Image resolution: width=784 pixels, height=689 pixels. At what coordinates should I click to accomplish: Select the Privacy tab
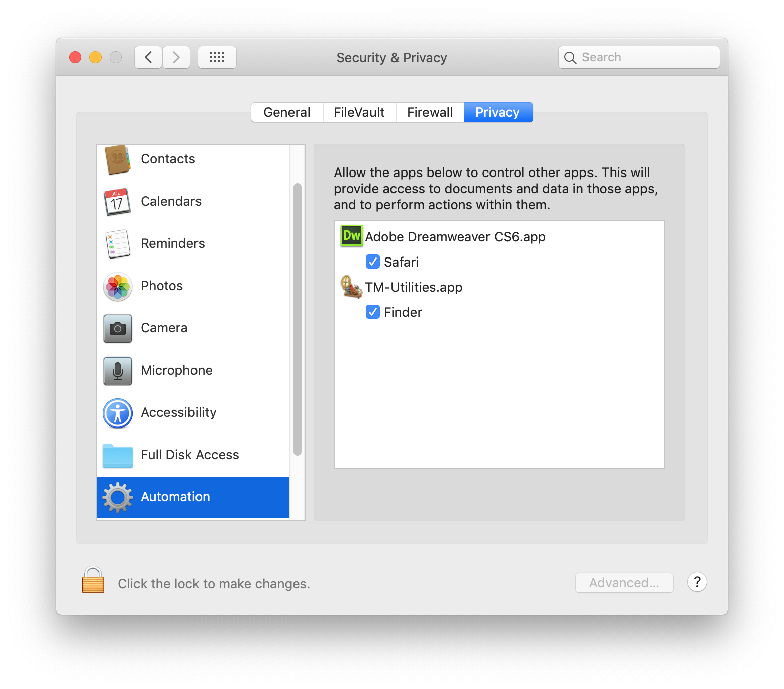[x=498, y=112]
